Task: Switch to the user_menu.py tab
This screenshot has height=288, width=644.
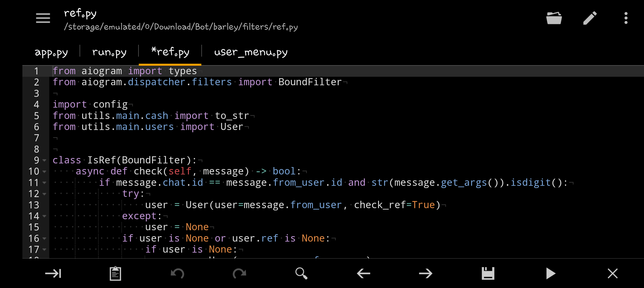Action: [251, 52]
